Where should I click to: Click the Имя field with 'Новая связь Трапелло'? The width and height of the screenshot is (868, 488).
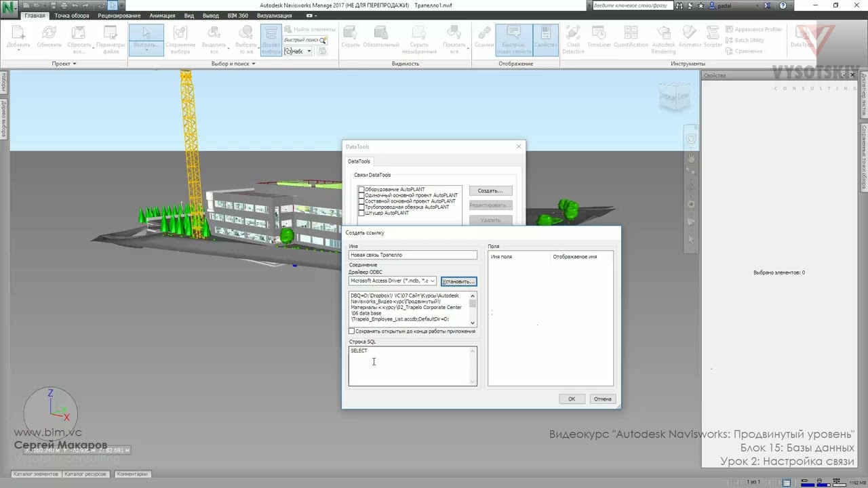coord(413,255)
